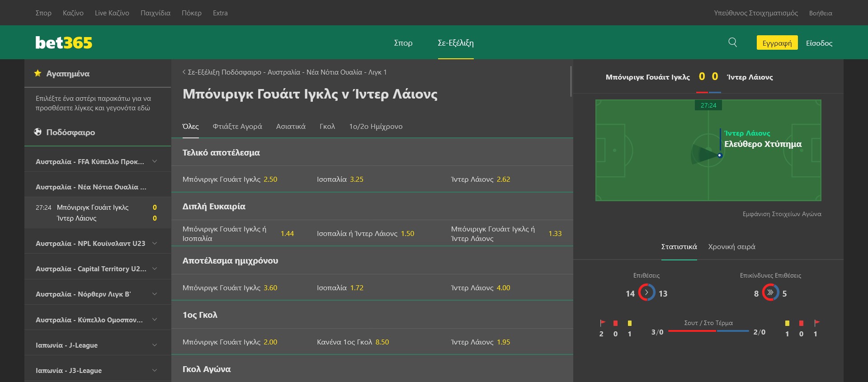868x382 pixels.
Task: Click the back chevron in the breadcrumb
Action: [x=184, y=72]
